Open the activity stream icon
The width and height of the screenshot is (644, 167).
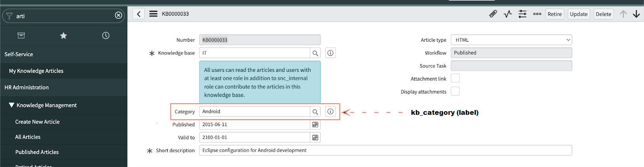coord(508,14)
